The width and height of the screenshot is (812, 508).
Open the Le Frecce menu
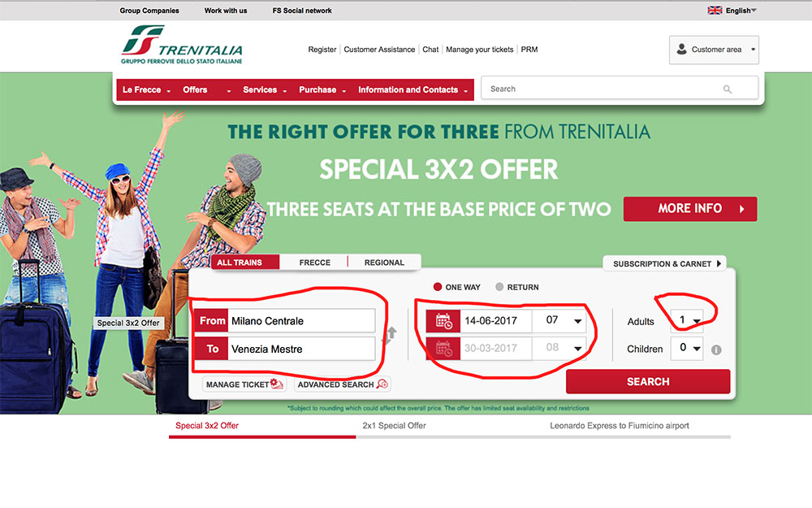(146, 89)
